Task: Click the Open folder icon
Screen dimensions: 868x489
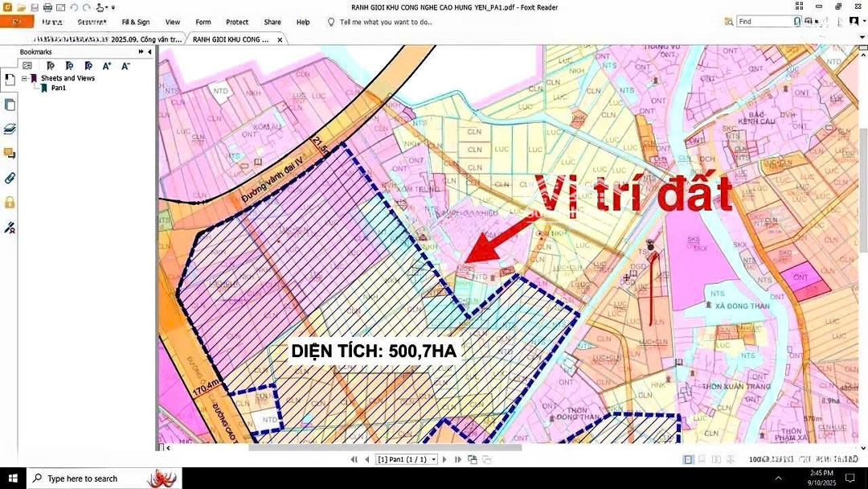Action: pyautogui.click(x=21, y=7)
